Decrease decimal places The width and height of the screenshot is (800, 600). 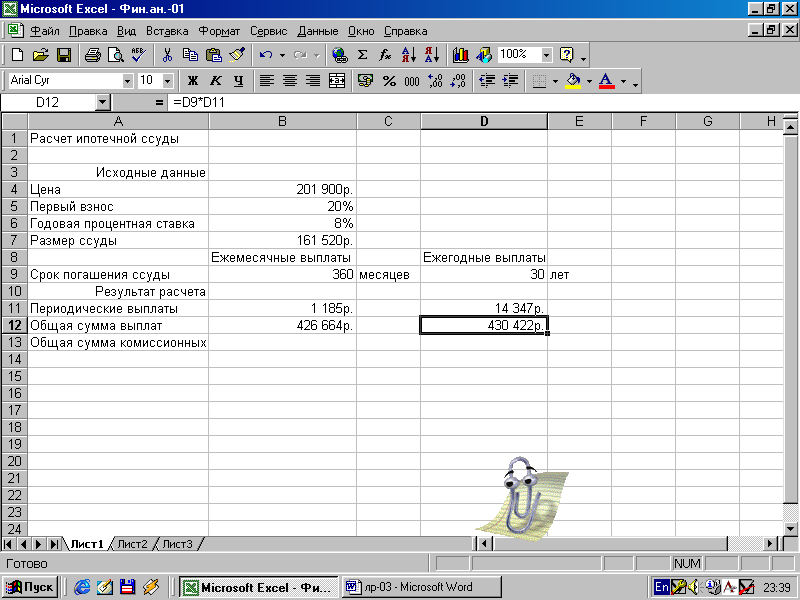pyautogui.click(x=458, y=81)
